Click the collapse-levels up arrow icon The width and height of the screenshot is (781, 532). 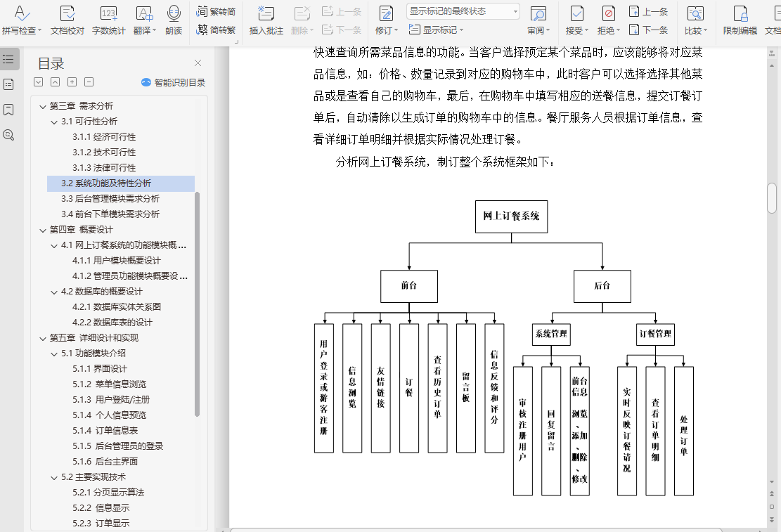(x=56, y=82)
